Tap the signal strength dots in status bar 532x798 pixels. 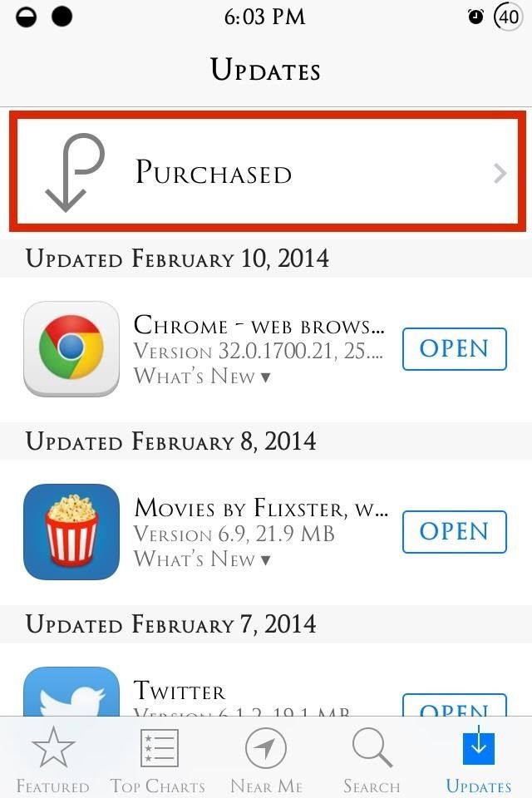point(44,17)
